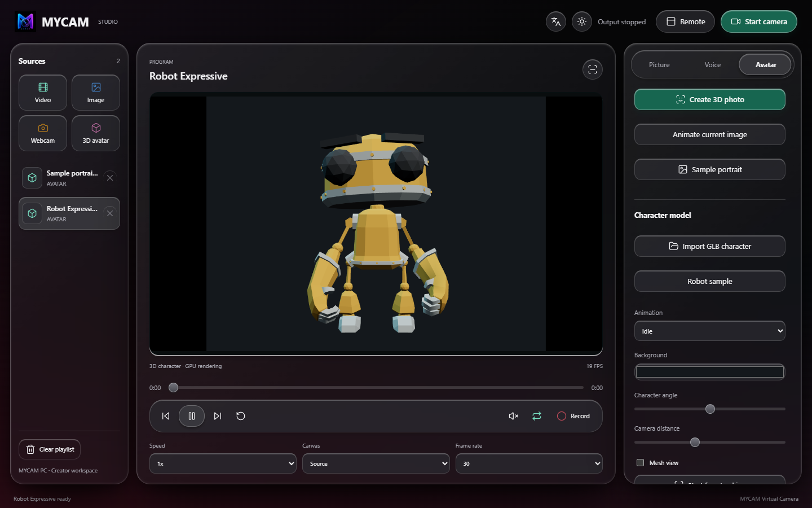This screenshot has width=812, height=508.
Task: Switch to the Avatar tab
Action: pos(766,65)
